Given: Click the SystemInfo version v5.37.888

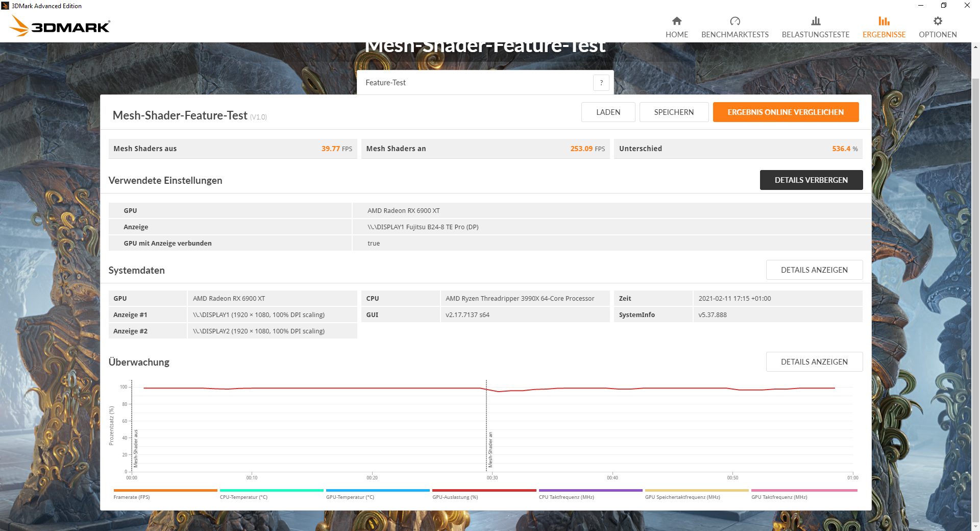Looking at the screenshot, I should [x=713, y=315].
